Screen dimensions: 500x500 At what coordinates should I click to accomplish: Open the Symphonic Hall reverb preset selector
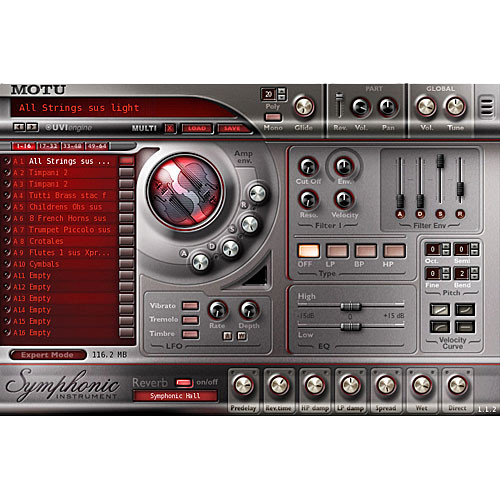(x=175, y=396)
